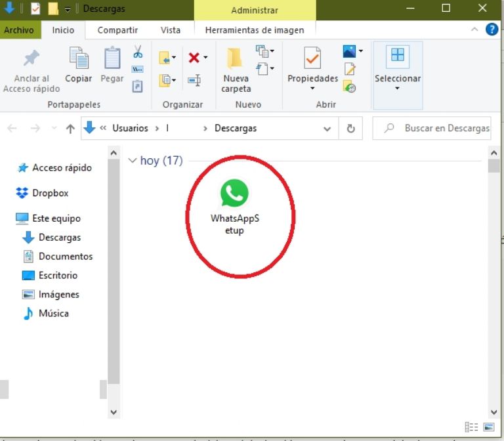Screen dimensions: 504x441
Task: Click the History icon in Abrir group
Action: tap(349, 87)
